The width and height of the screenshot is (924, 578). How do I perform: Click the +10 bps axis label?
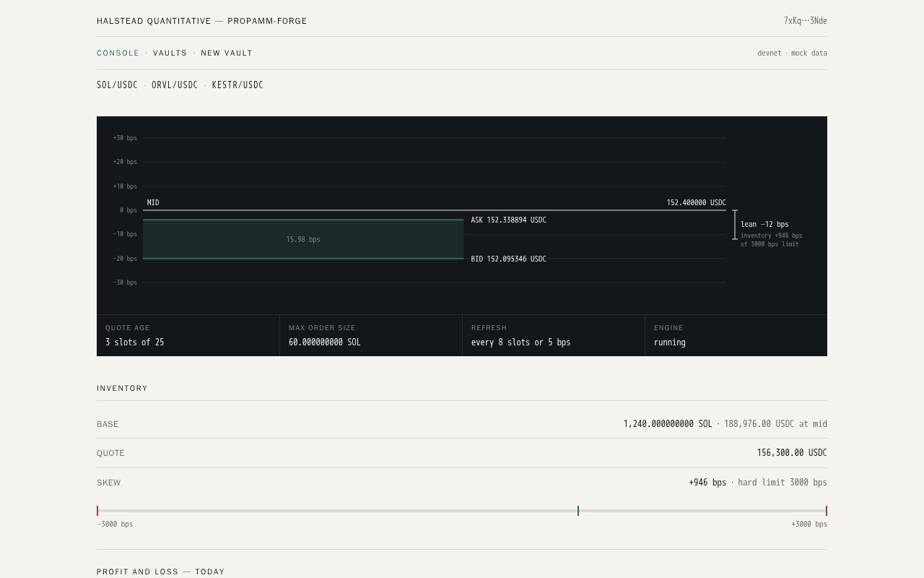click(125, 186)
